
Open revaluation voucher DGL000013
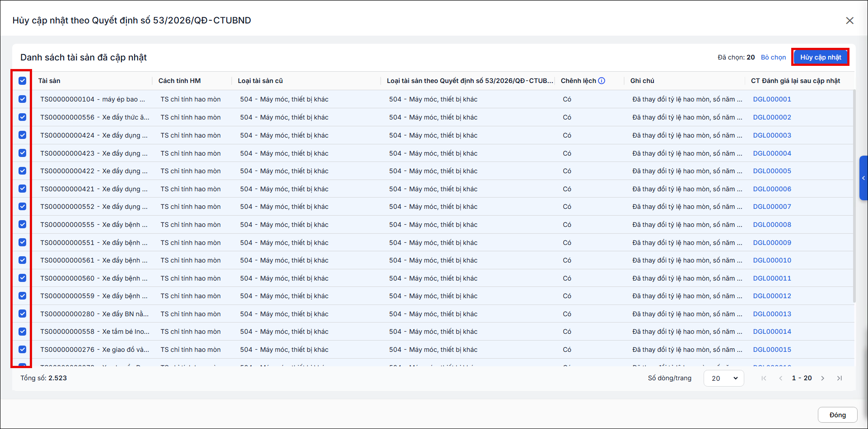tap(772, 314)
